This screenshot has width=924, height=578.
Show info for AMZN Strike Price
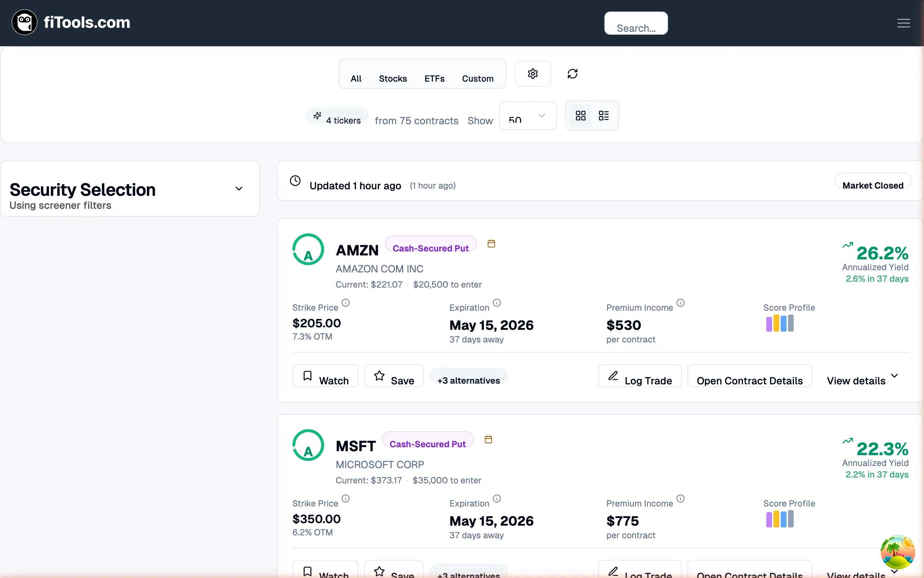(x=345, y=303)
